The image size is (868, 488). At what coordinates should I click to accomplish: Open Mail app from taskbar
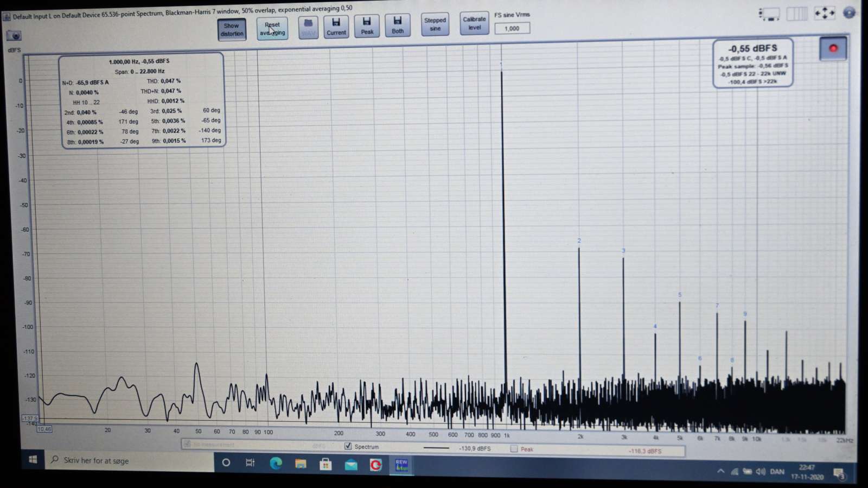[351, 465]
